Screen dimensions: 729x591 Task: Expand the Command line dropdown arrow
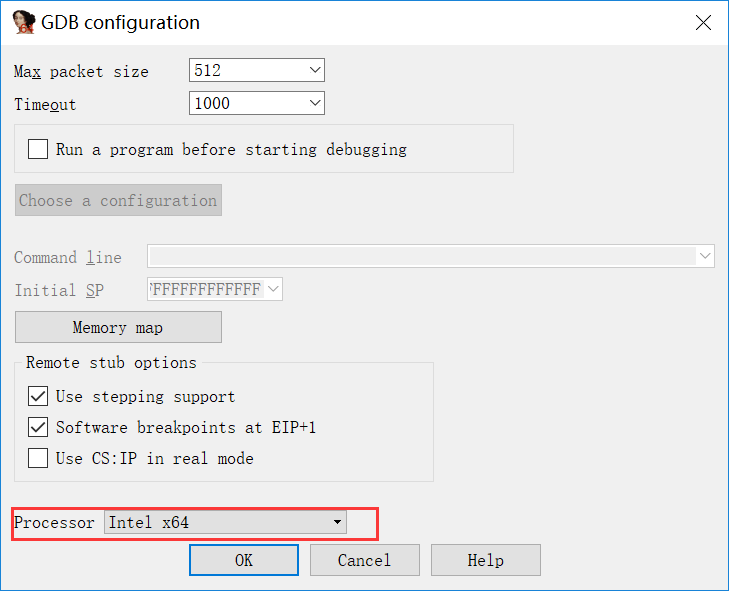[x=706, y=256]
